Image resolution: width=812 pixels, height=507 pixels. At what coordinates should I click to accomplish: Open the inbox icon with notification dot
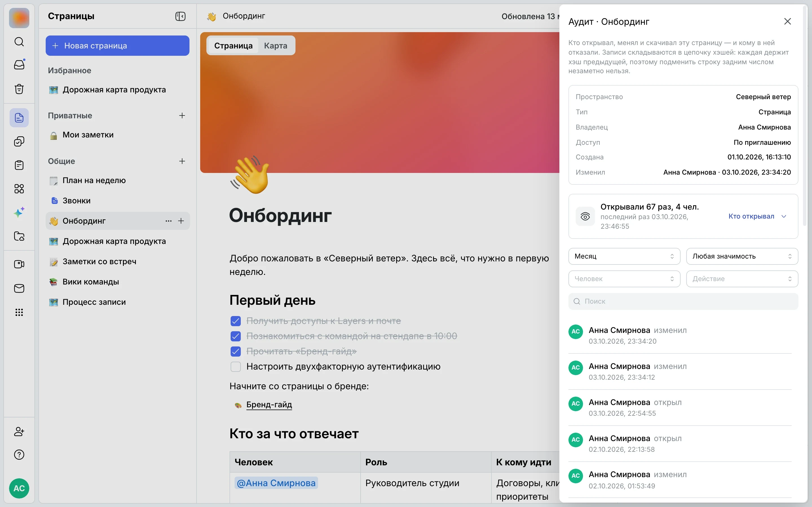19,65
